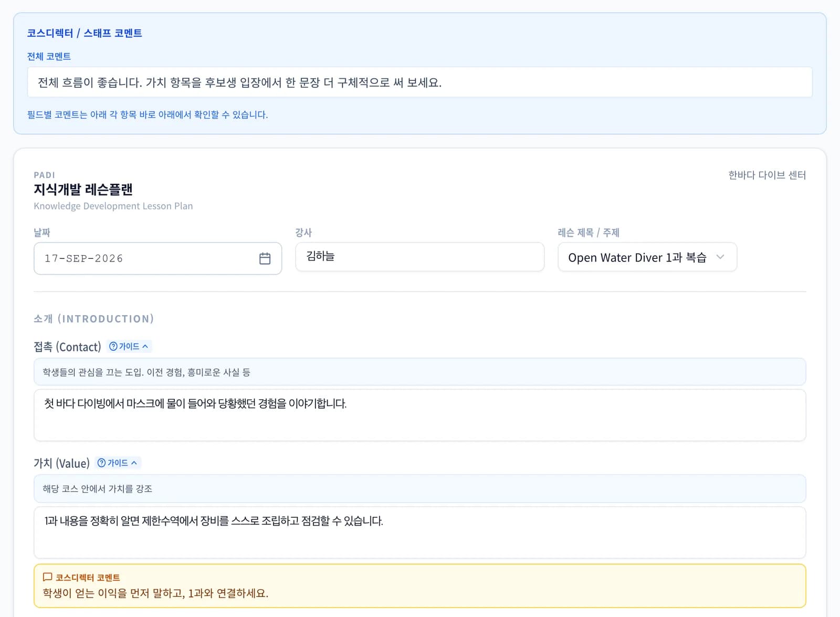Screen dimensions: 840x617
Task: Click the question mark icon next to 가치 (Value)
Action: [x=101, y=463]
